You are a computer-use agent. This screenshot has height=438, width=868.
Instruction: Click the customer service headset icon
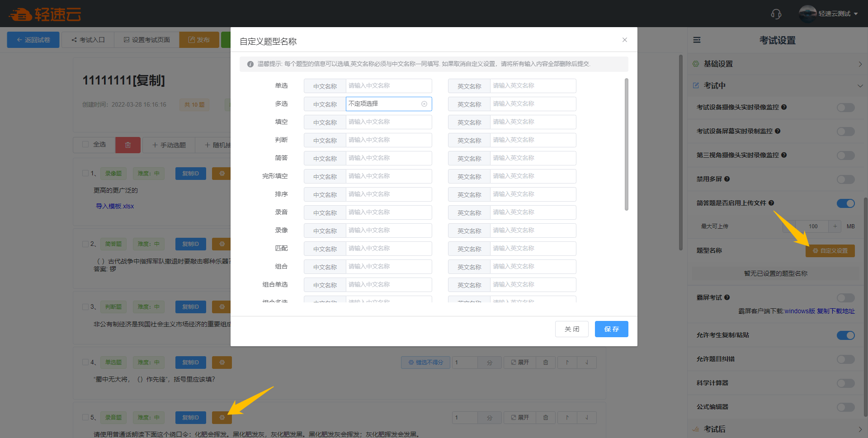pyautogui.click(x=776, y=14)
